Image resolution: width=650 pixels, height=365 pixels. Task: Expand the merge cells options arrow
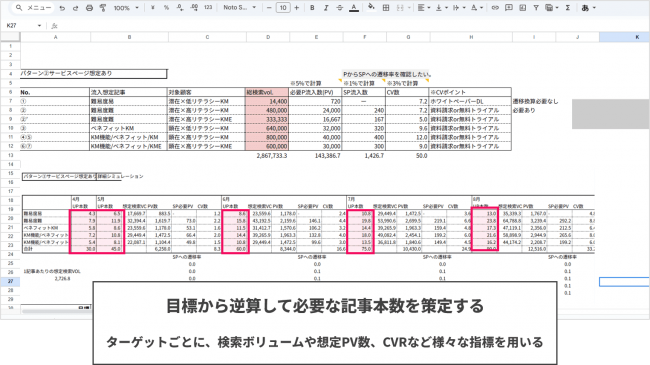pyautogui.click(x=409, y=8)
